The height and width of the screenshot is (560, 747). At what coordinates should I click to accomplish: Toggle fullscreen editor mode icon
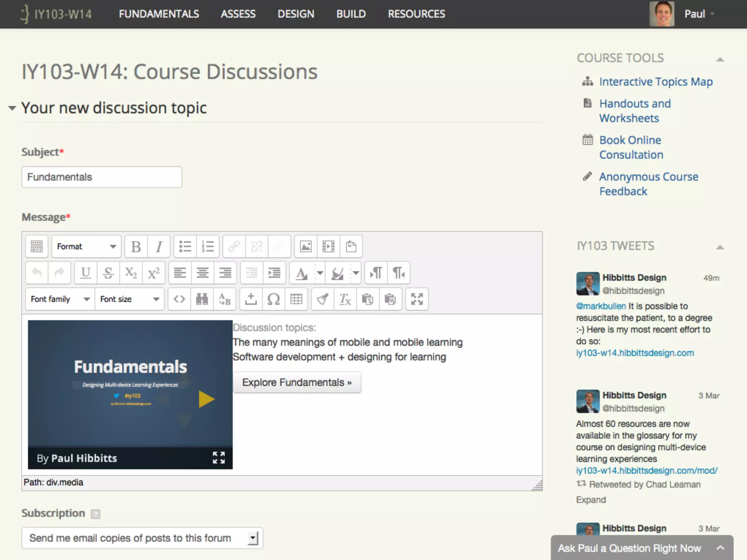click(417, 299)
